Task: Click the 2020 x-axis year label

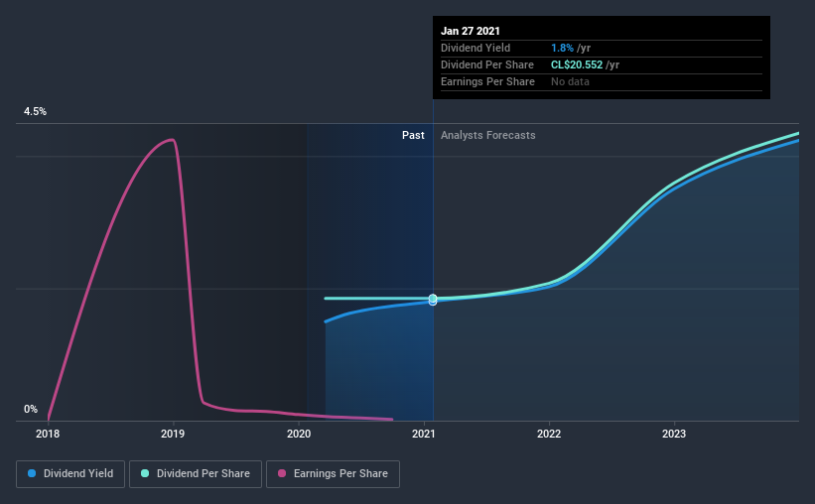Action: pos(299,434)
